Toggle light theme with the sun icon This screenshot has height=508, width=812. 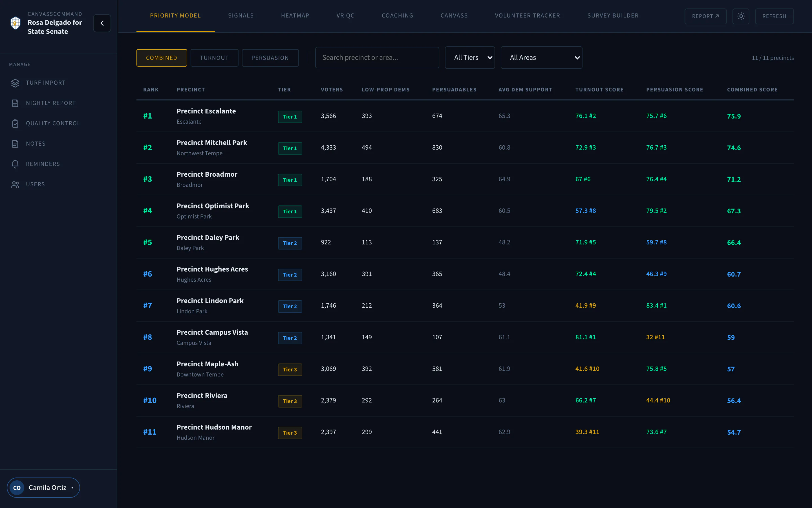[741, 16]
